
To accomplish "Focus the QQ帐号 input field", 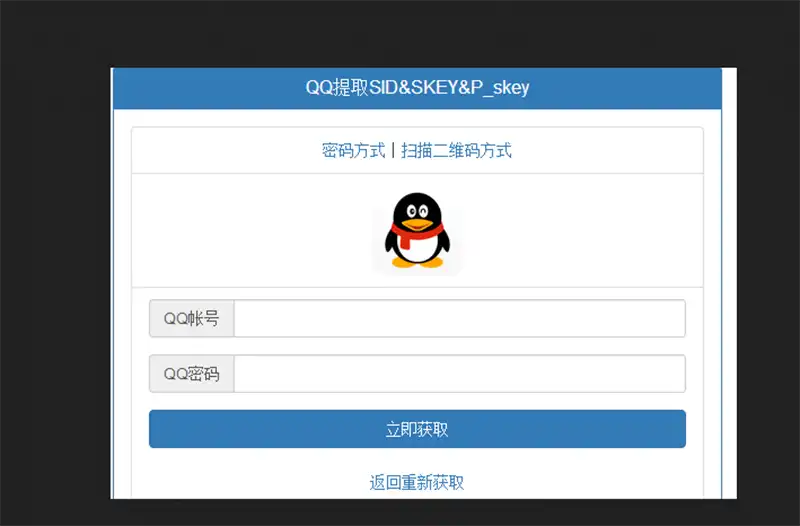I will (x=460, y=318).
